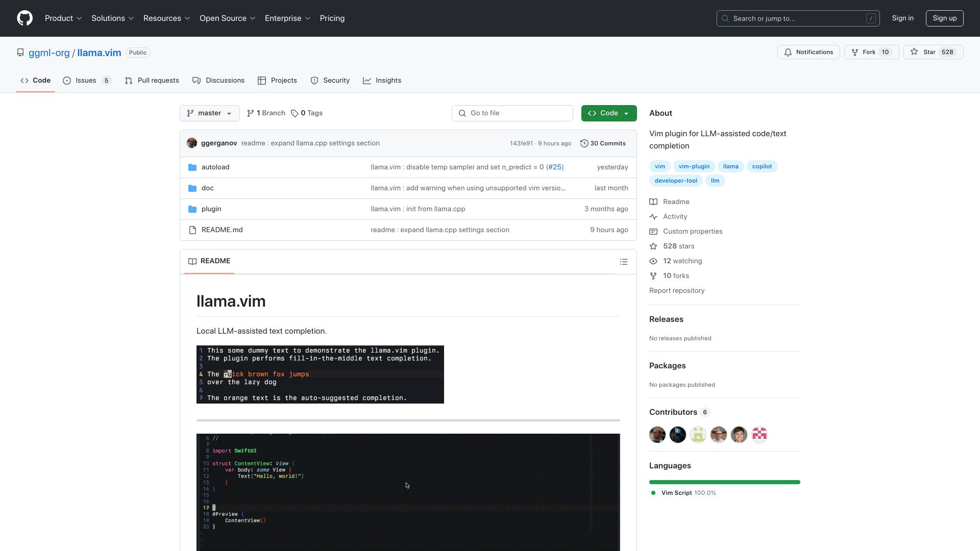This screenshot has width=980, height=551.
Task: Click the eye icon beside 12 watching
Action: [653, 261]
